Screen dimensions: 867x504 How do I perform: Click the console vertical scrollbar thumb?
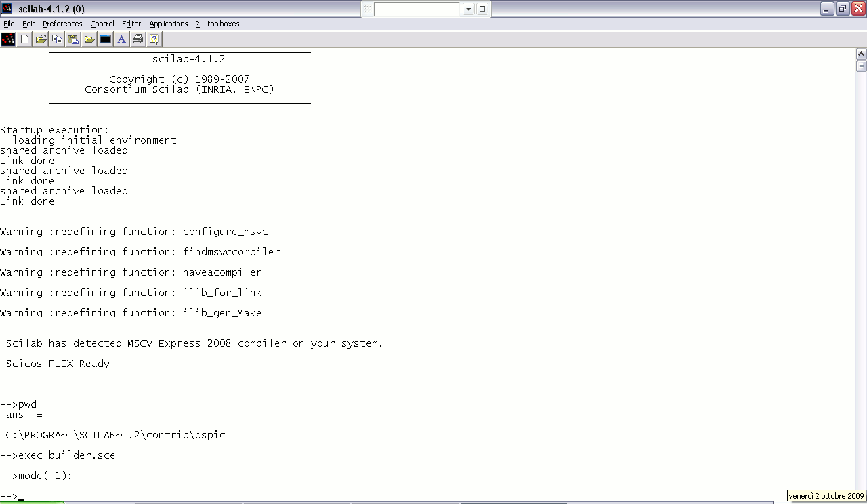(x=862, y=66)
